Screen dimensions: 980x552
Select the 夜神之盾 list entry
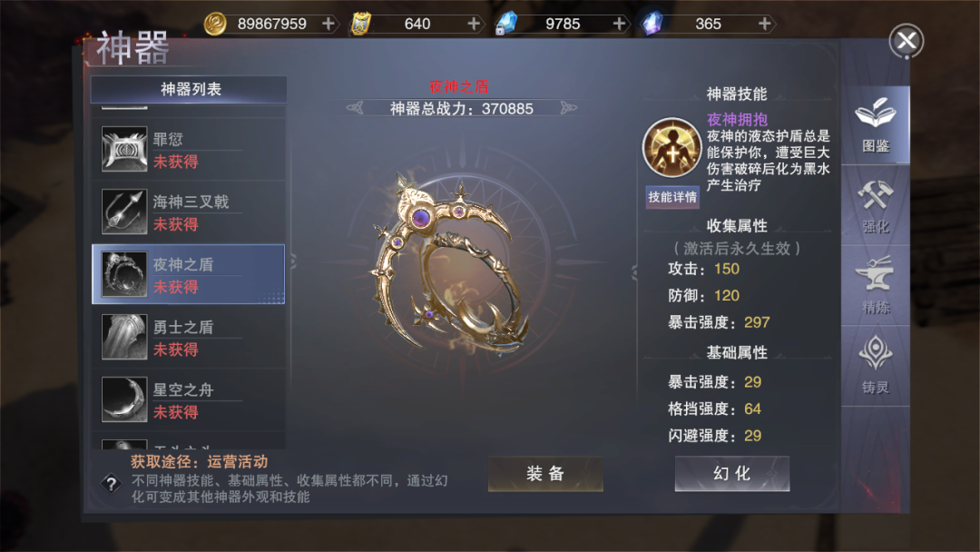pyautogui.click(x=188, y=274)
